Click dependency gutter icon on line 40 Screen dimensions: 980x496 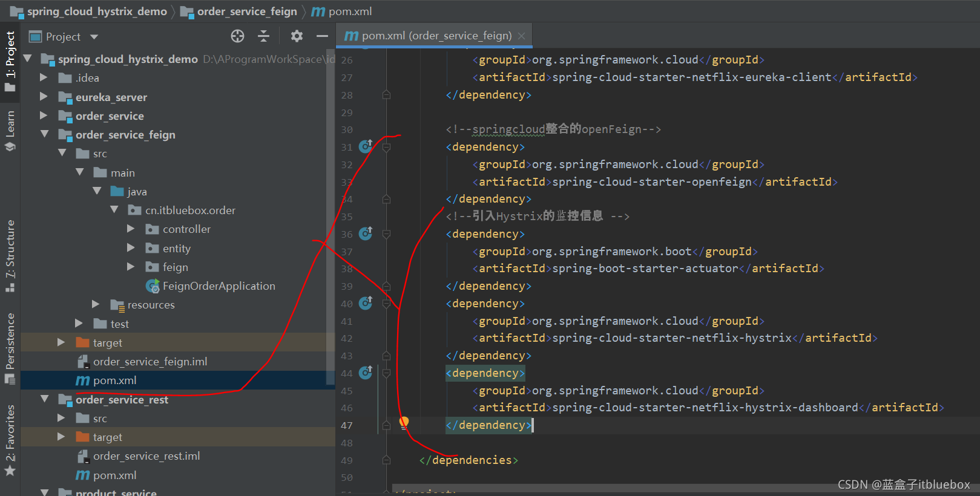pyautogui.click(x=366, y=303)
